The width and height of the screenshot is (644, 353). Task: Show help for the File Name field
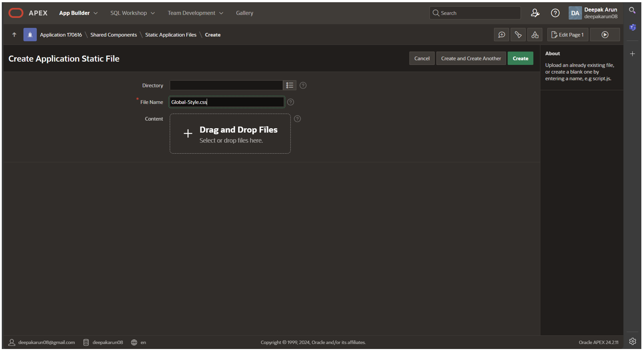291,102
